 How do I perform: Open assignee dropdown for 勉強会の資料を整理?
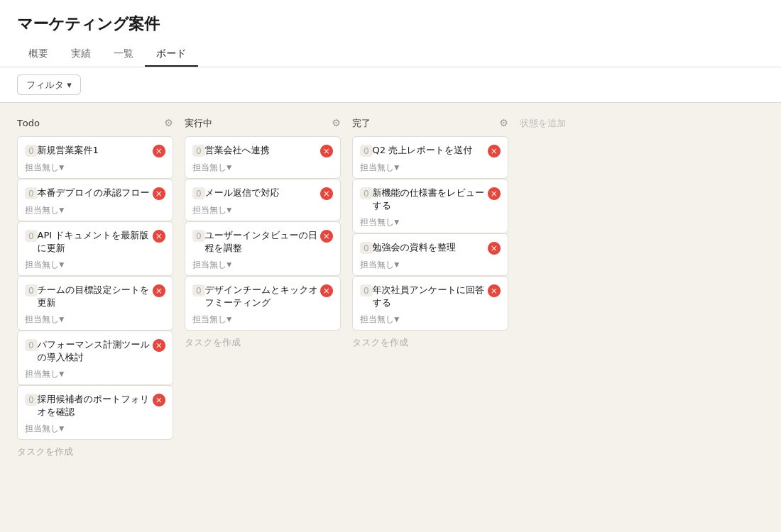coord(380,265)
